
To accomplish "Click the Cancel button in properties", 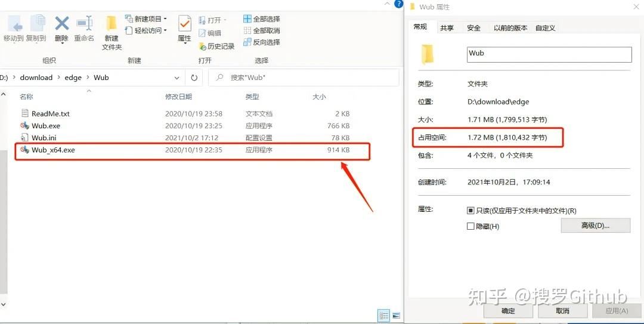I will click(x=563, y=311).
